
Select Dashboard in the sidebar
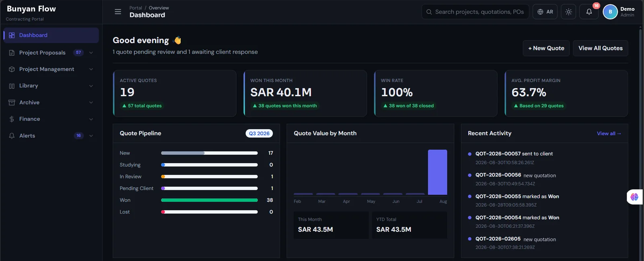[x=51, y=35]
